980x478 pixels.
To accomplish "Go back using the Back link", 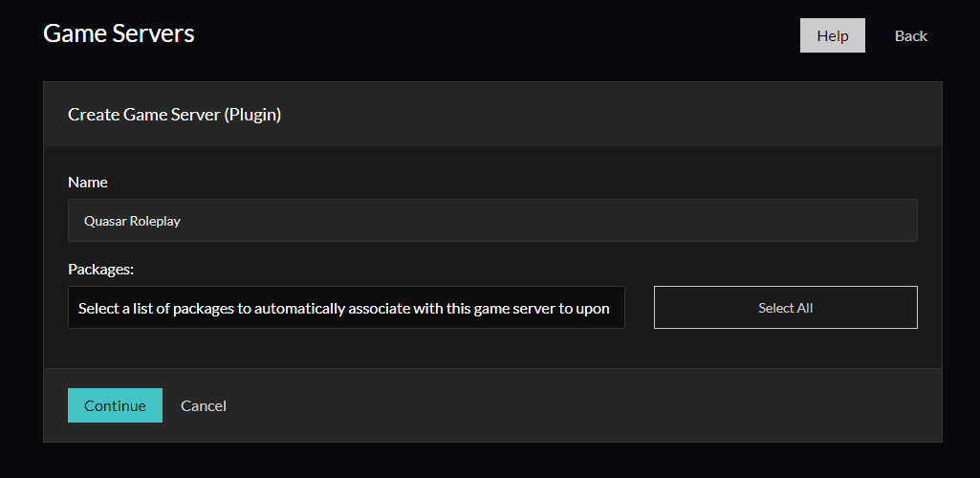I will point(910,35).
